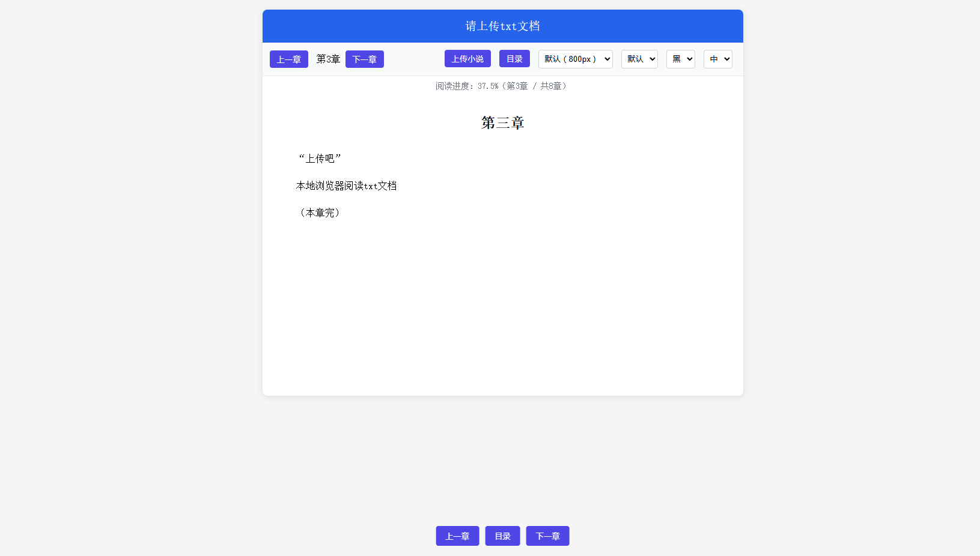
Task: Expand the 中 font size dropdown
Action: click(717, 59)
